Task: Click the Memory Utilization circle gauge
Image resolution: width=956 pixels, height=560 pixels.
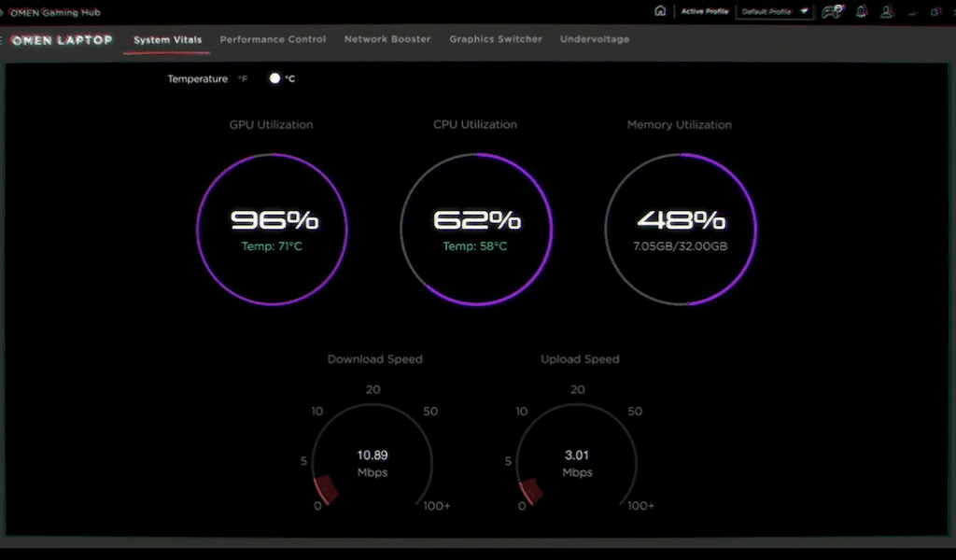Action: coord(681,227)
